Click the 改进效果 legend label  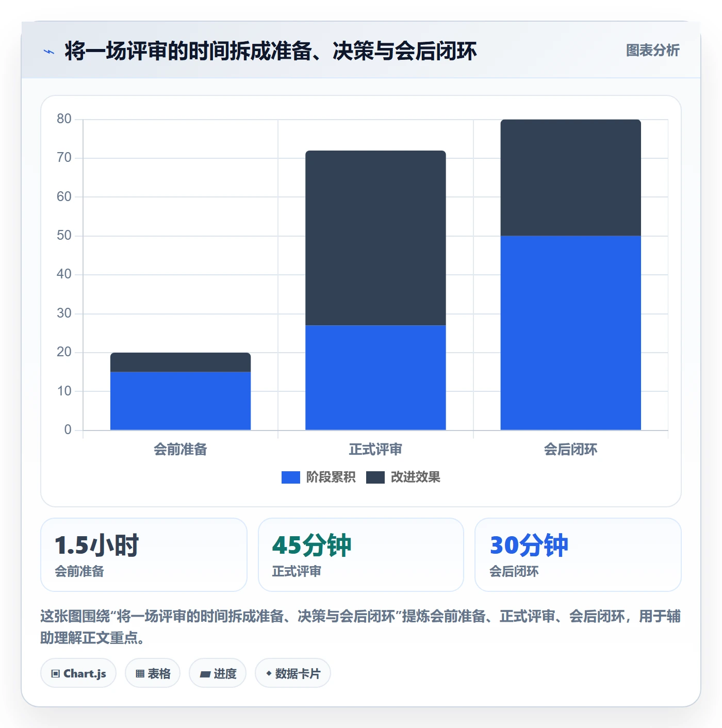415,477
